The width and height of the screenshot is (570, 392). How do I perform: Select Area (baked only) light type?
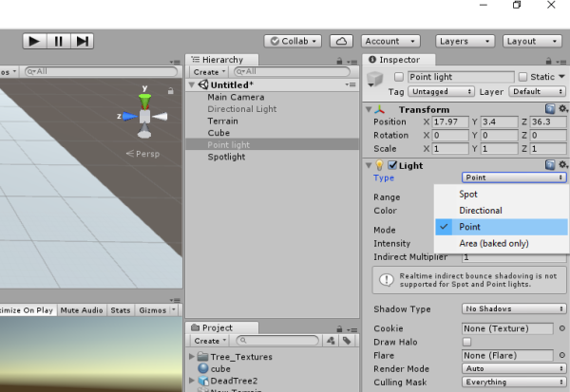coord(493,243)
